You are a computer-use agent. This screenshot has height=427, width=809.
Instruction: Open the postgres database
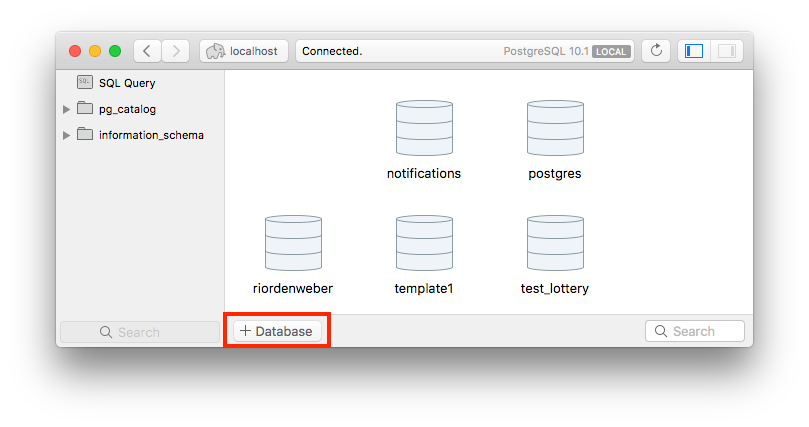point(555,140)
